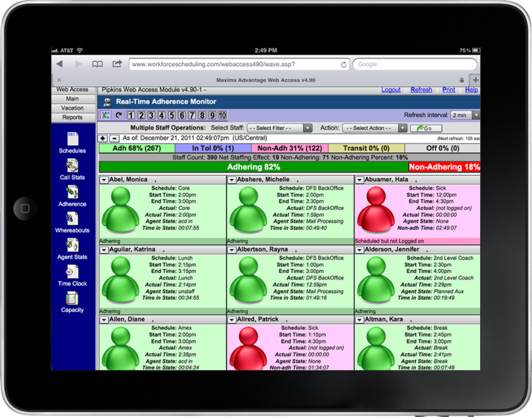
Task: Expand dropdown arrow beside Abel, Monica
Action: 104,180
